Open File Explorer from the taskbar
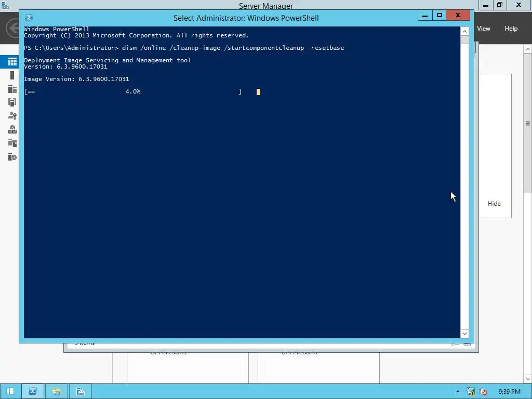 tap(56, 391)
